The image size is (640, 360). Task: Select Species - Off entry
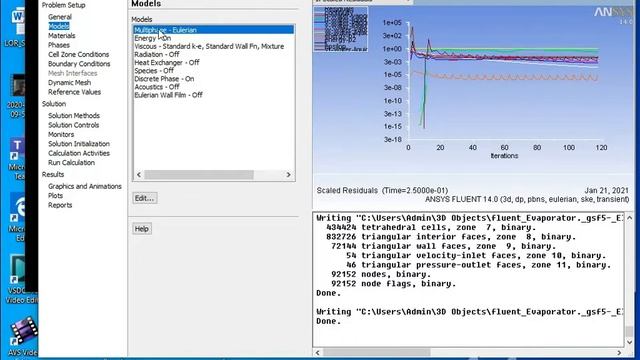pyautogui.click(x=154, y=71)
